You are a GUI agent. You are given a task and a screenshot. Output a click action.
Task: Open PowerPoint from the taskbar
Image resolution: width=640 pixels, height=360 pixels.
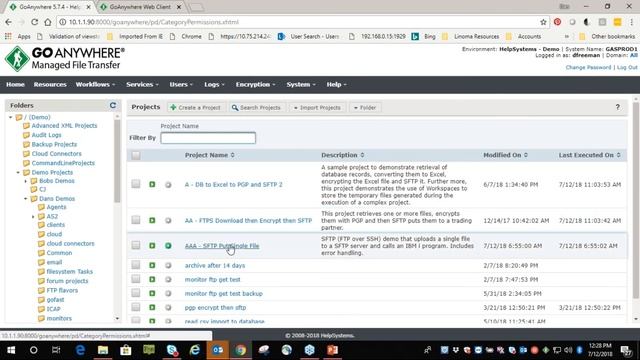[x=332, y=350]
